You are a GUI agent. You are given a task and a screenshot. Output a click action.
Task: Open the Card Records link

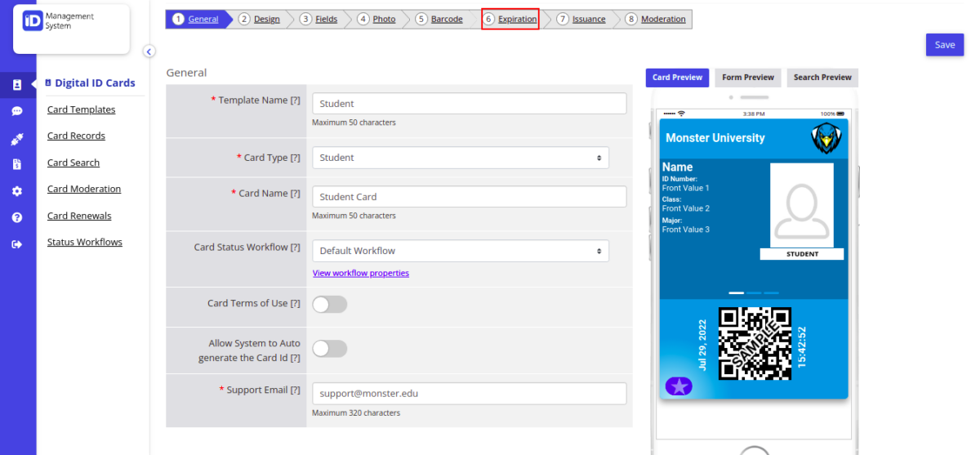[76, 136]
